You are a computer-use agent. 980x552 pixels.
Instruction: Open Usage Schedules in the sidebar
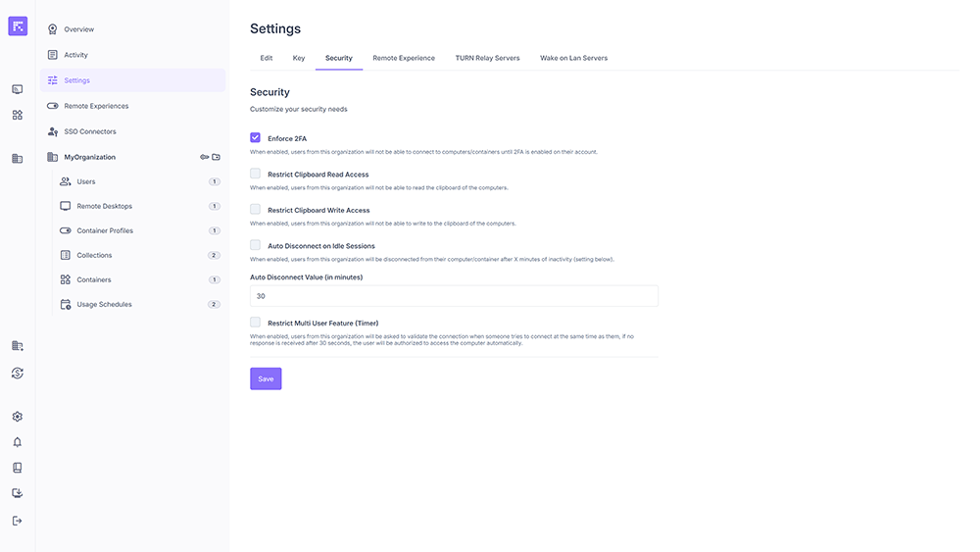(104, 304)
